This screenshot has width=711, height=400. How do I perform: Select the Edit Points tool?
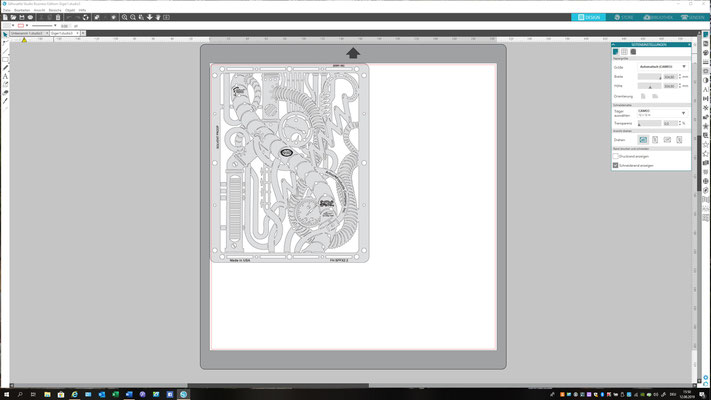tap(5, 43)
